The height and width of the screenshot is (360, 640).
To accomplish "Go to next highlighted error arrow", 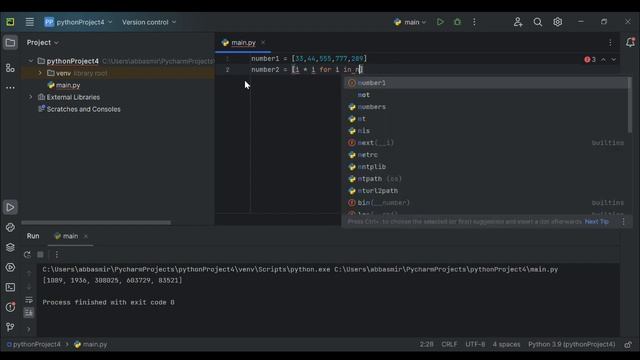I will [x=613, y=60].
